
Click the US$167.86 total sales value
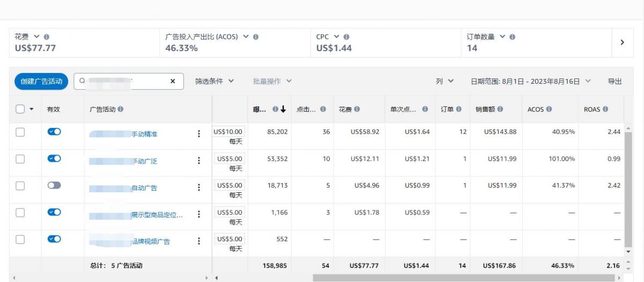[500, 265]
